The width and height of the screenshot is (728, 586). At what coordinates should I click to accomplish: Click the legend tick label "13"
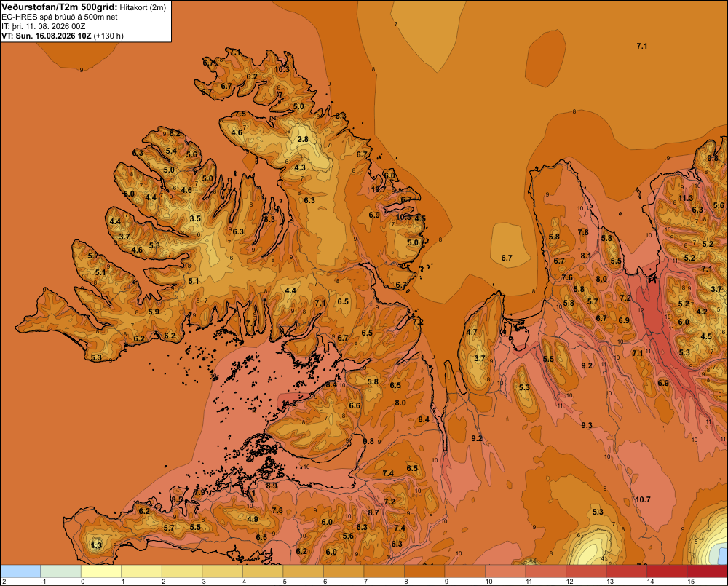click(x=610, y=582)
